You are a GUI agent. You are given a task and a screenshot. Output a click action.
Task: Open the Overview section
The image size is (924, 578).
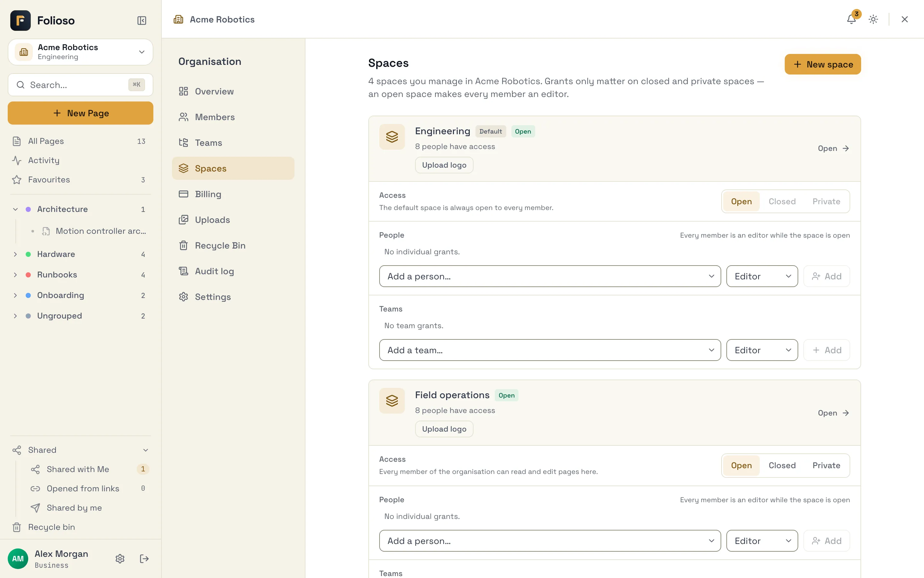[233, 92]
